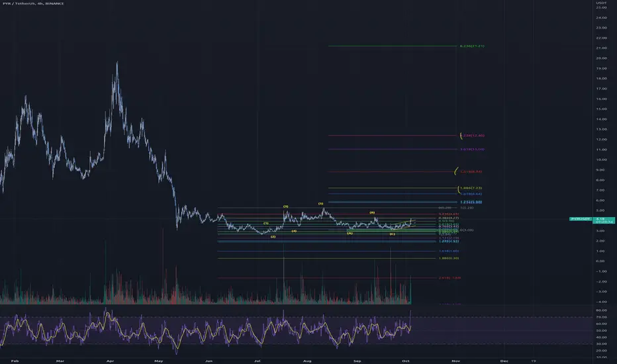Select the purple 3.618(11.04) Fibonacci label
The height and width of the screenshot is (364, 617).
tap(472, 149)
